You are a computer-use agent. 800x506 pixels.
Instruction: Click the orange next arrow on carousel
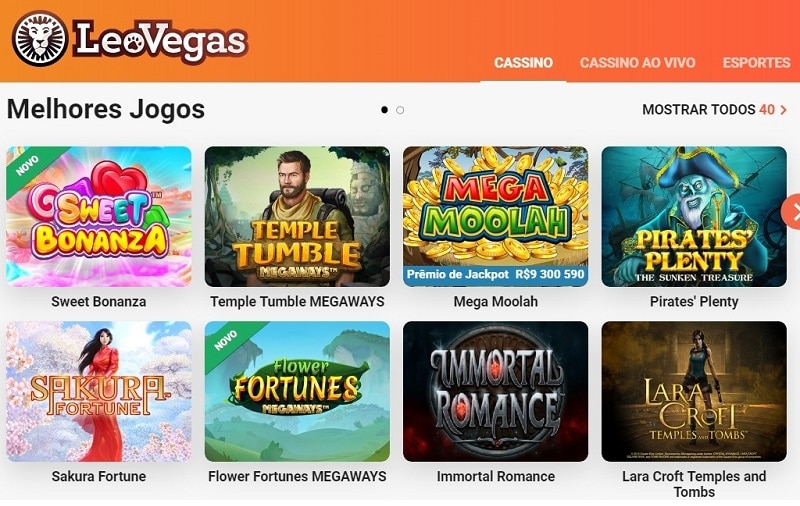pos(792,212)
